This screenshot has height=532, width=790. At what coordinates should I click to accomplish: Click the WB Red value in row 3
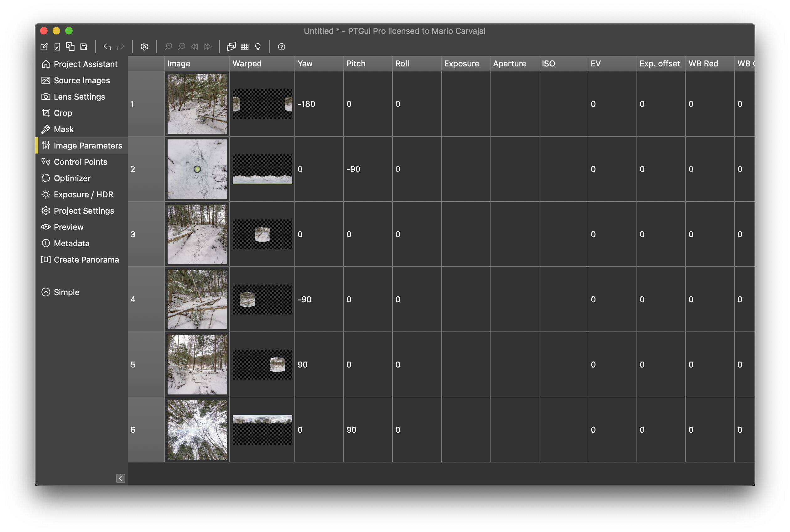(x=691, y=234)
